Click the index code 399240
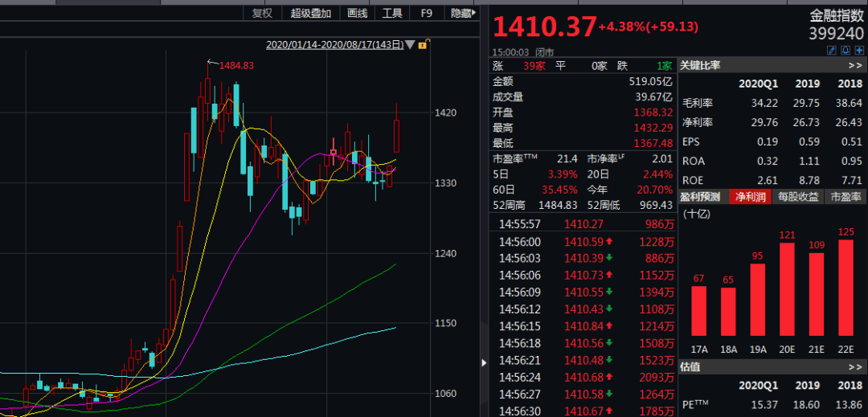 click(836, 35)
